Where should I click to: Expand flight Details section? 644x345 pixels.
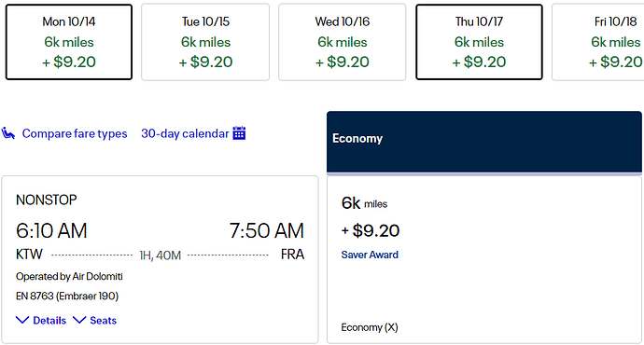[49, 321]
